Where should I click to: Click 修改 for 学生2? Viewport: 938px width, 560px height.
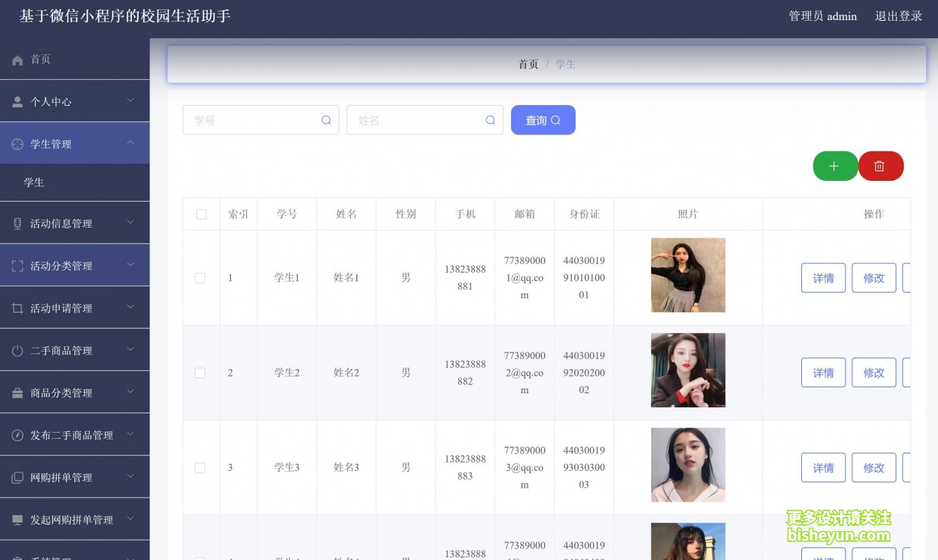pyautogui.click(x=874, y=373)
